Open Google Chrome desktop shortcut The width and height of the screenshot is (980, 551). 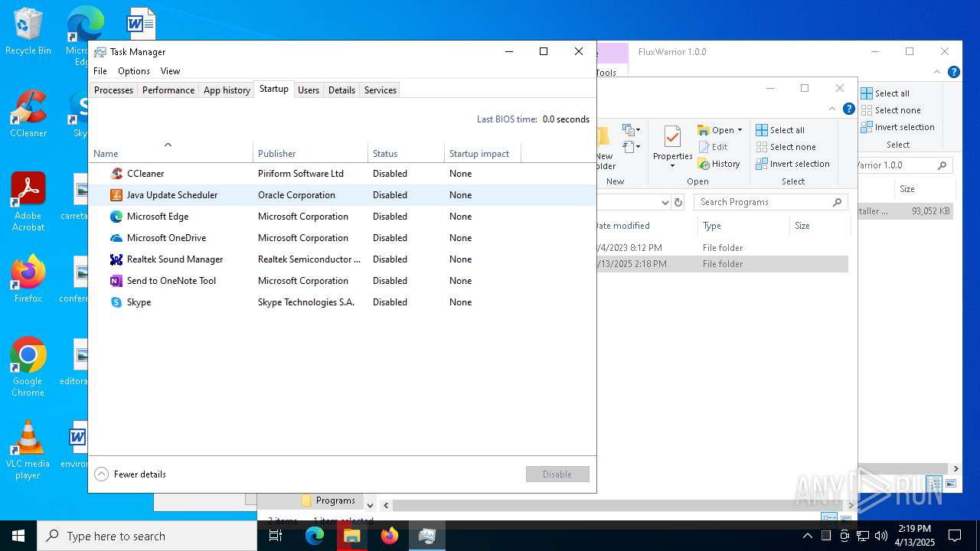pos(28,367)
